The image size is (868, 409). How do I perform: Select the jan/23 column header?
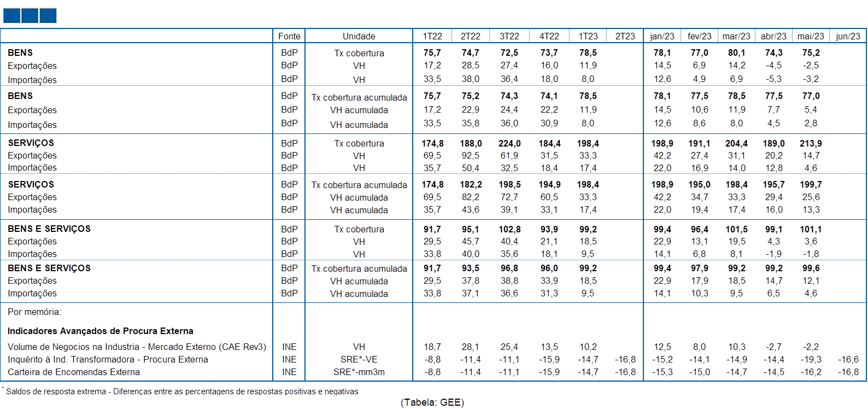tap(662, 36)
